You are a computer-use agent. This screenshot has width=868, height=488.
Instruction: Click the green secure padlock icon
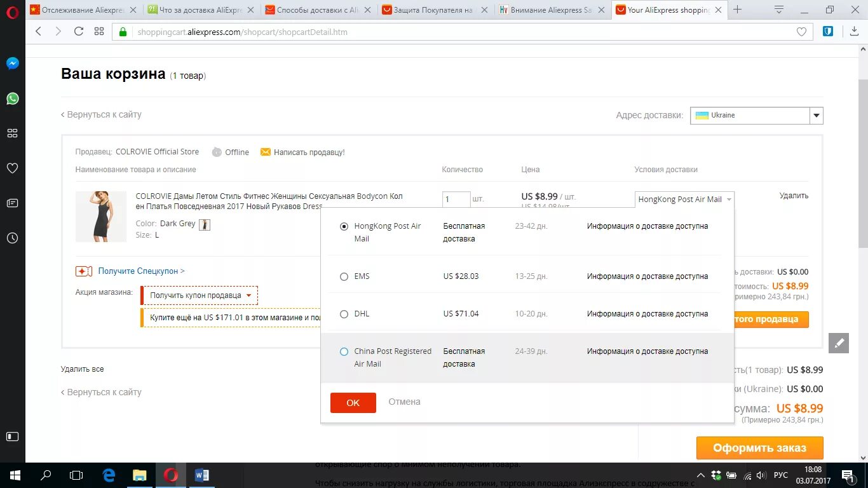pyautogui.click(x=123, y=32)
